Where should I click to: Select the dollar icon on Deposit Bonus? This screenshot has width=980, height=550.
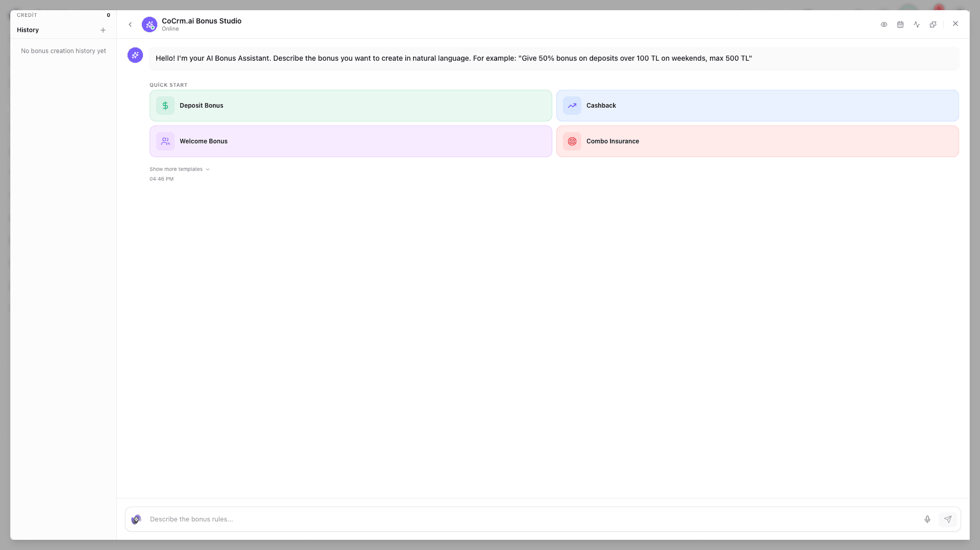pyautogui.click(x=164, y=105)
